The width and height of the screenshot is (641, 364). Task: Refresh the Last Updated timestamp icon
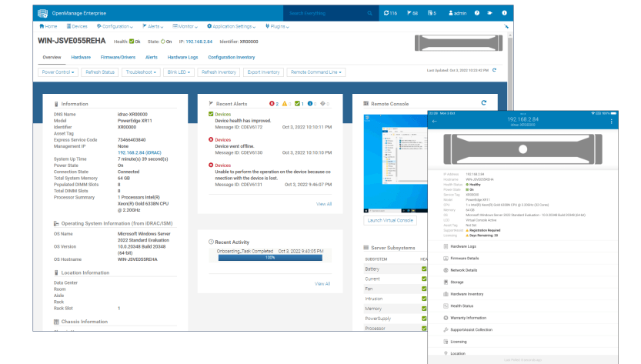click(494, 70)
